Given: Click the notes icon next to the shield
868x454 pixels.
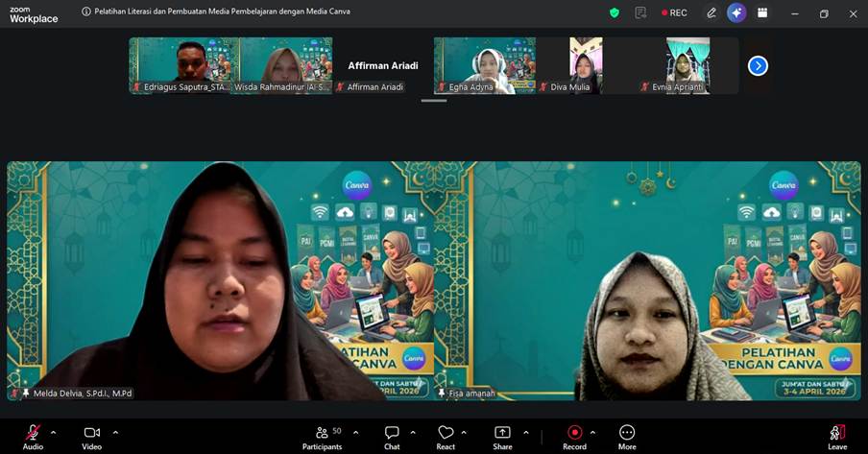Looking at the screenshot, I should [640, 12].
